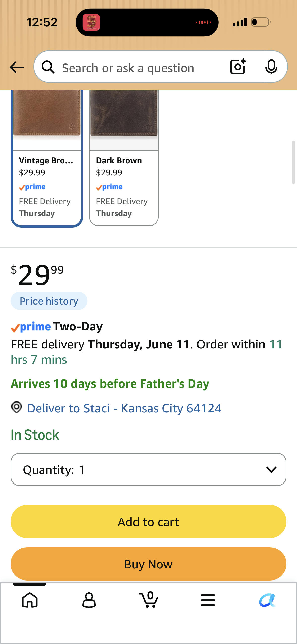
Task: Click the Buy Now button
Action: (x=148, y=564)
